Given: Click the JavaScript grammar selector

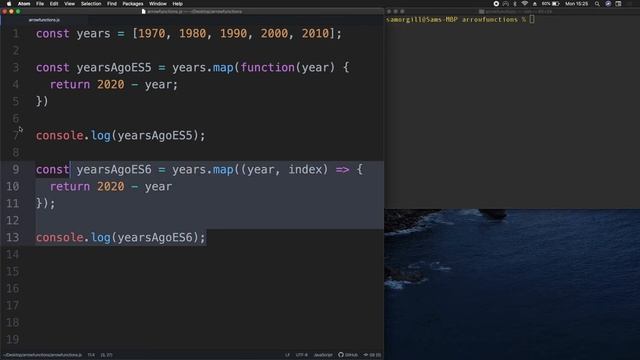Looking at the screenshot, I should (323, 355).
